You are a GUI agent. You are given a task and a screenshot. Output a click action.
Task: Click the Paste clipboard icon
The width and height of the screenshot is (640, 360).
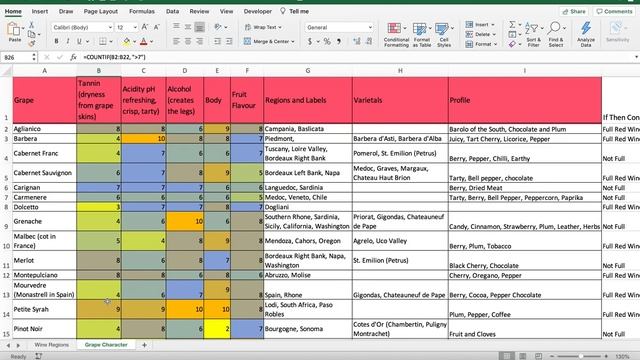13,30
